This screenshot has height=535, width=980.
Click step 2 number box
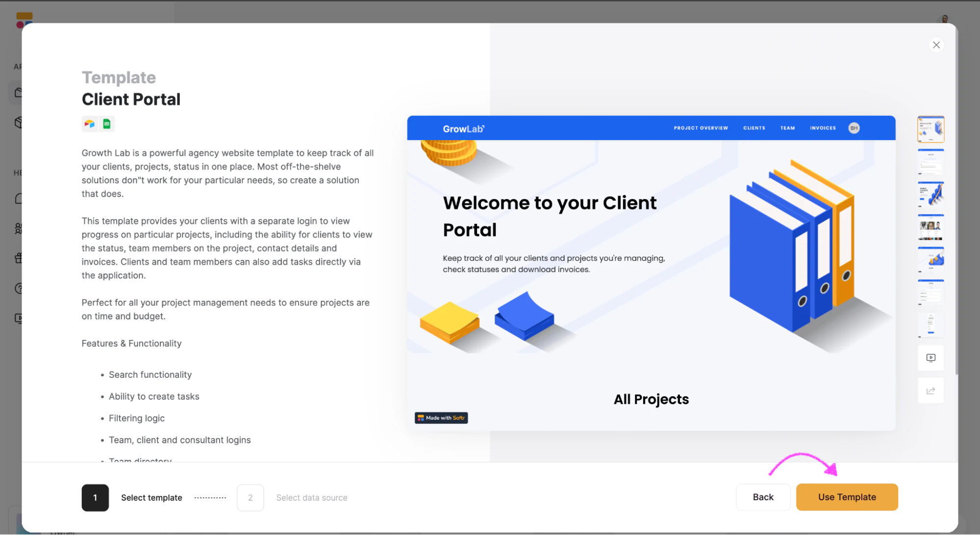coord(250,498)
